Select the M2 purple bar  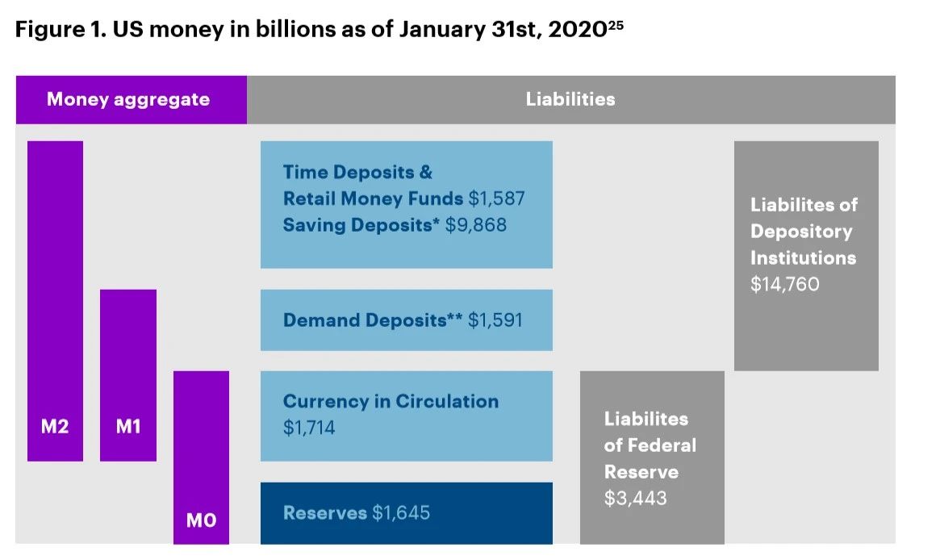[55, 301]
